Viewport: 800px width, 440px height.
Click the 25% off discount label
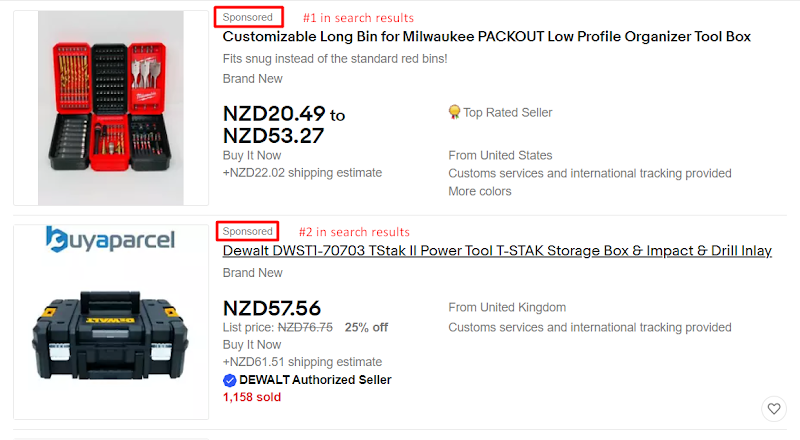366,327
